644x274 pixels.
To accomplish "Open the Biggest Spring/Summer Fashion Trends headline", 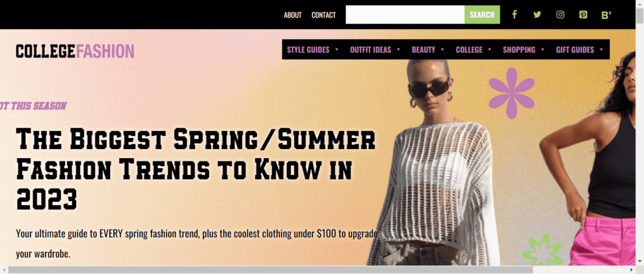I will pyautogui.click(x=196, y=169).
